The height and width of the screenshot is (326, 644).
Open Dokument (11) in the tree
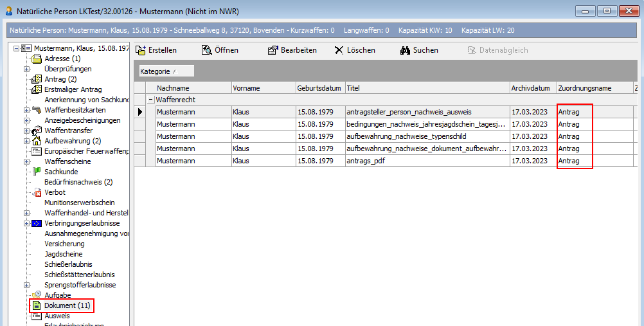click(x=67, y=305)
